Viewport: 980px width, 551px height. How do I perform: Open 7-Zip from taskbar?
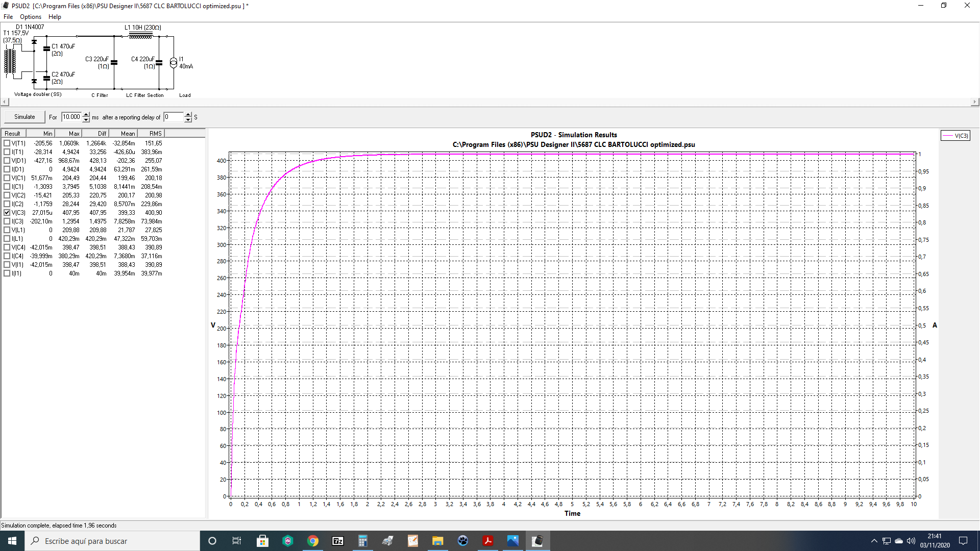(338, 541)
